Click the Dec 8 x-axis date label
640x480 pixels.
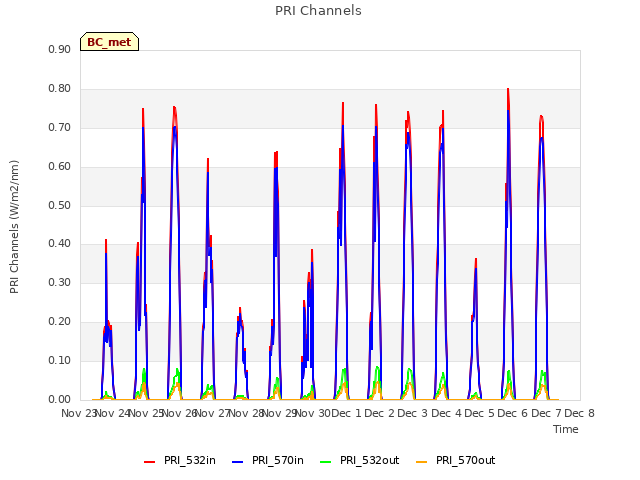[579, 413]
